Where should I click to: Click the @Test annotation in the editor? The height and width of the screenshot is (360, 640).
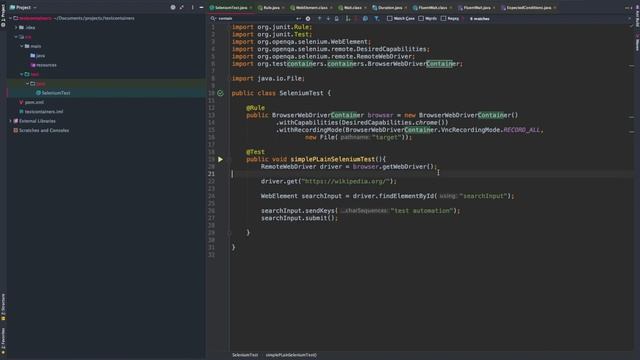255,152
